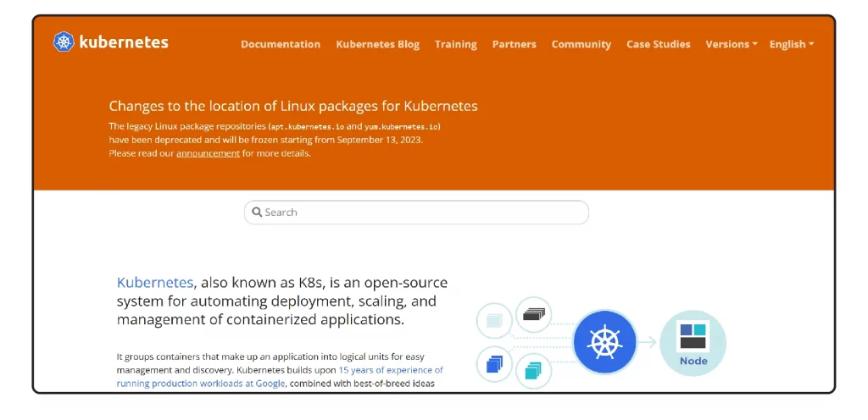Expand the Versions dropdown menu
The height and width of the screenshot is (420, 868).
pos(731,44)
